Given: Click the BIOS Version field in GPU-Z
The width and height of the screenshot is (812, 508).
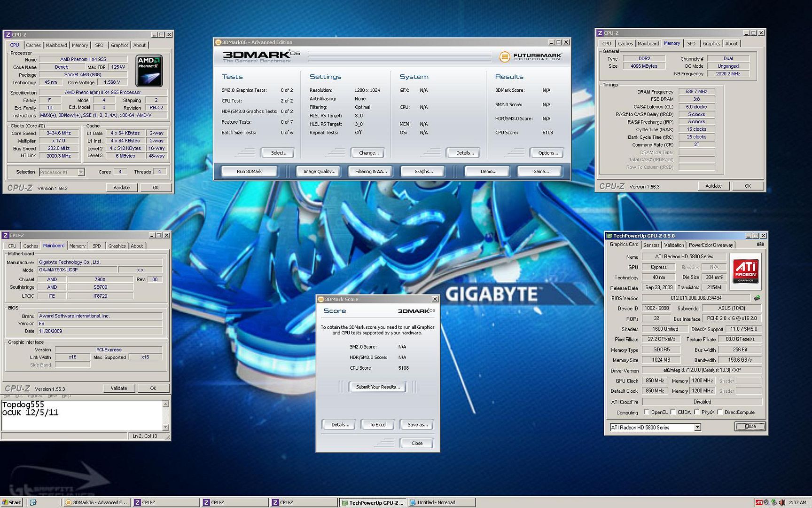Looking at the screenshot, I should 696,298.
